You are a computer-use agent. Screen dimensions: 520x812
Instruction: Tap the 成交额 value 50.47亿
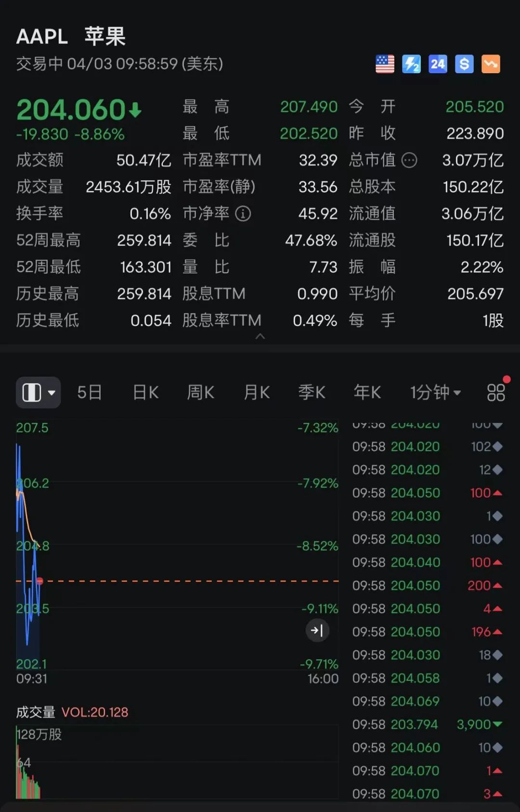coord(143,160)
